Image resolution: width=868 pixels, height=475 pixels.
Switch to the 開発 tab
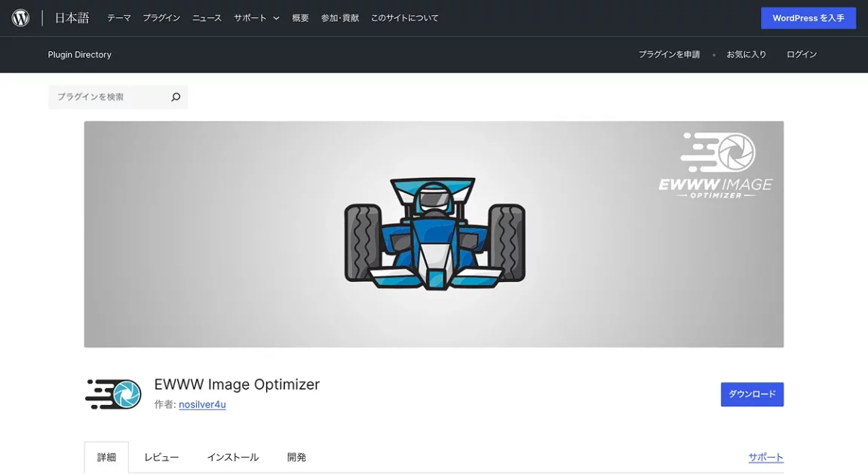click(x=296, y=458)
